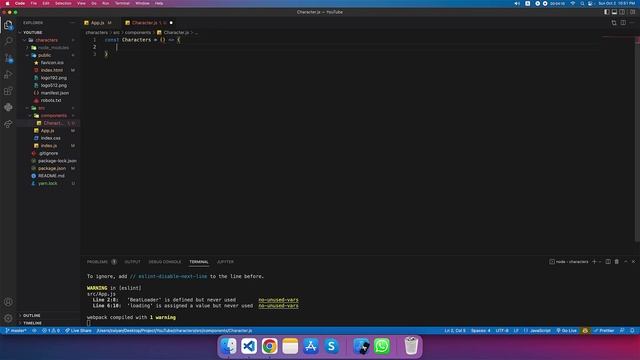The image size is (640, 360).
Task: Open WhatsApp from the dock
Action: pyautogui.click(x=382, y=347)
